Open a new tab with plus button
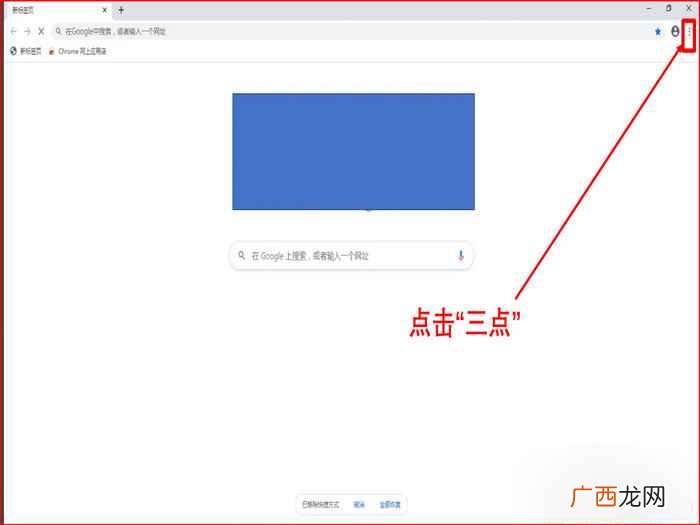700x525 pixels. pyautogui.click(x=121, y=10)
